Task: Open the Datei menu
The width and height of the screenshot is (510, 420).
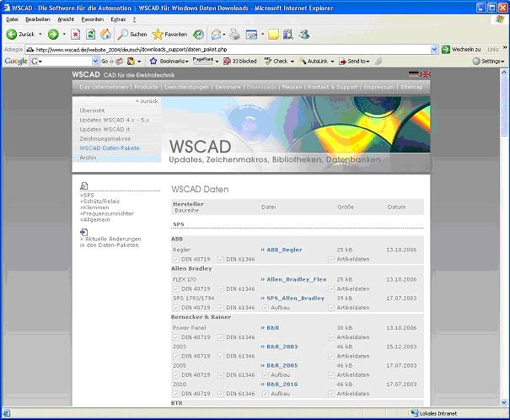Action: [x=12, y=19]
